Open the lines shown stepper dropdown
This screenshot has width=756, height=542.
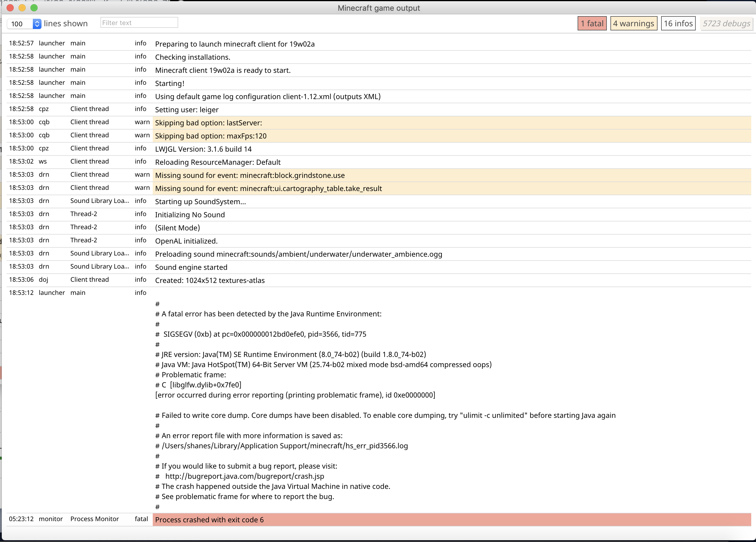(37, 24)
